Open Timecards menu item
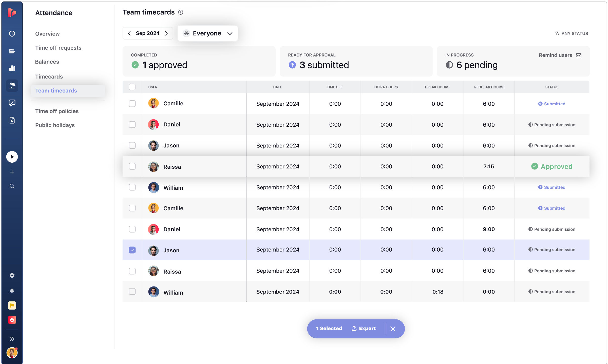608x364 pixels. [x=49, y=76]
